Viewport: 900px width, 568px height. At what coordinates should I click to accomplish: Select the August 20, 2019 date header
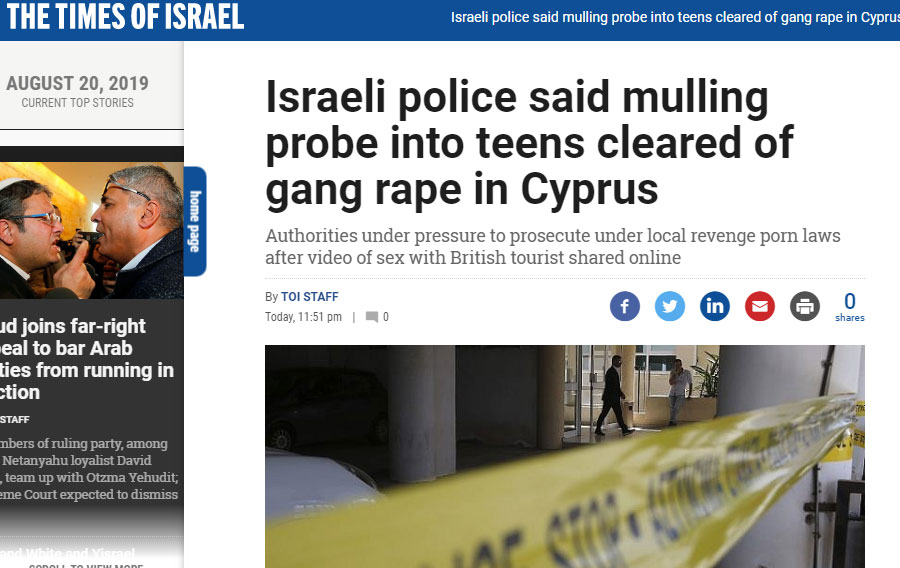pos(77,84)
